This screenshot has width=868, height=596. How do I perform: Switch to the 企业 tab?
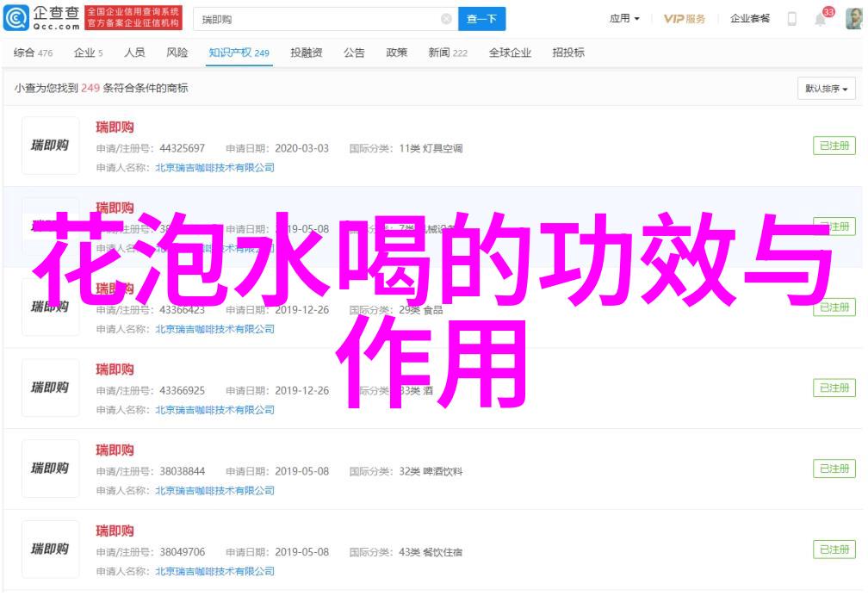[x=88, y=53]
